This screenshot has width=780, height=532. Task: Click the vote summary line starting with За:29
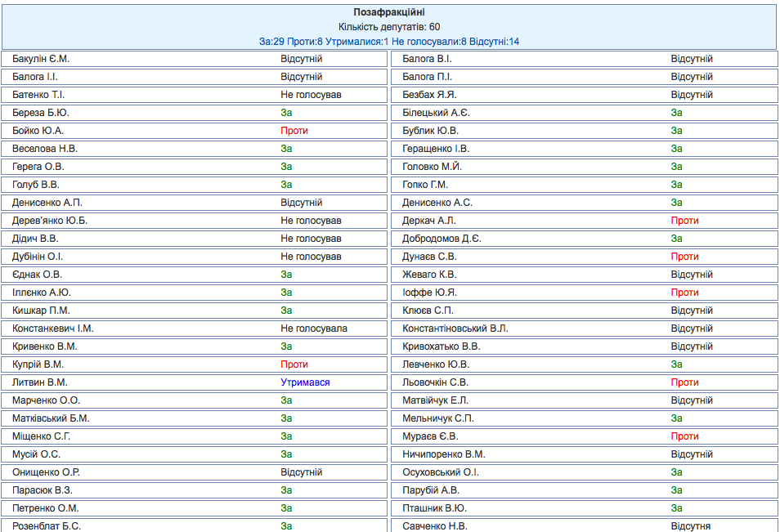389,41
